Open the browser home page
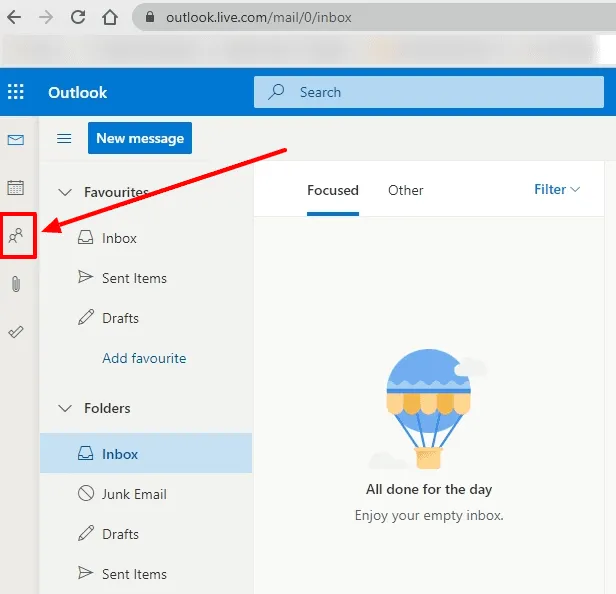 (x=110, y=17)
